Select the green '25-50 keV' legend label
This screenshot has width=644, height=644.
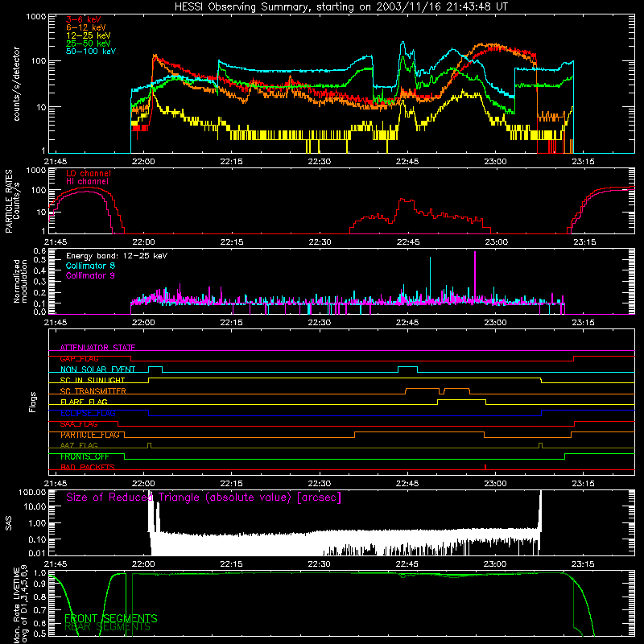click(89, 43)
